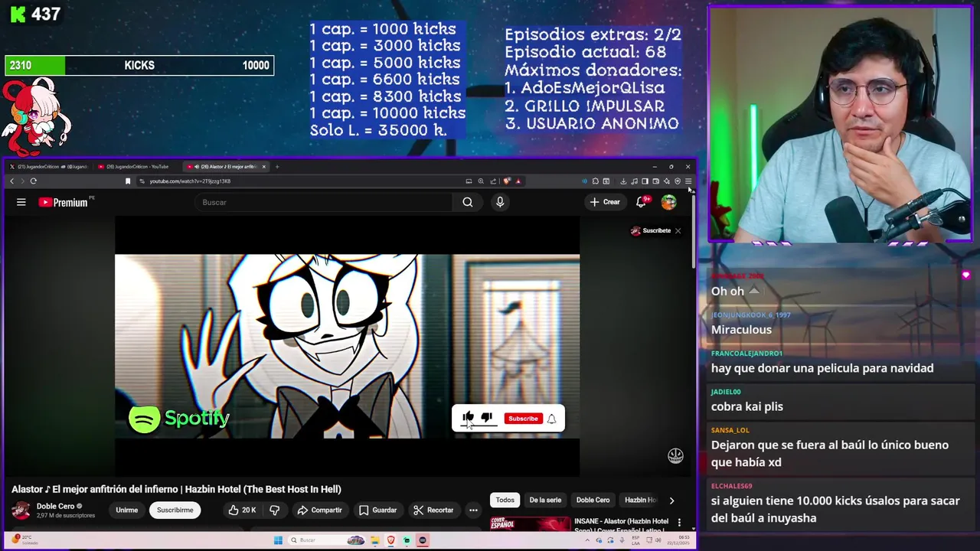The image size is (980, 551).
Task: Select the De la serie chip
Action: (545, 500)
